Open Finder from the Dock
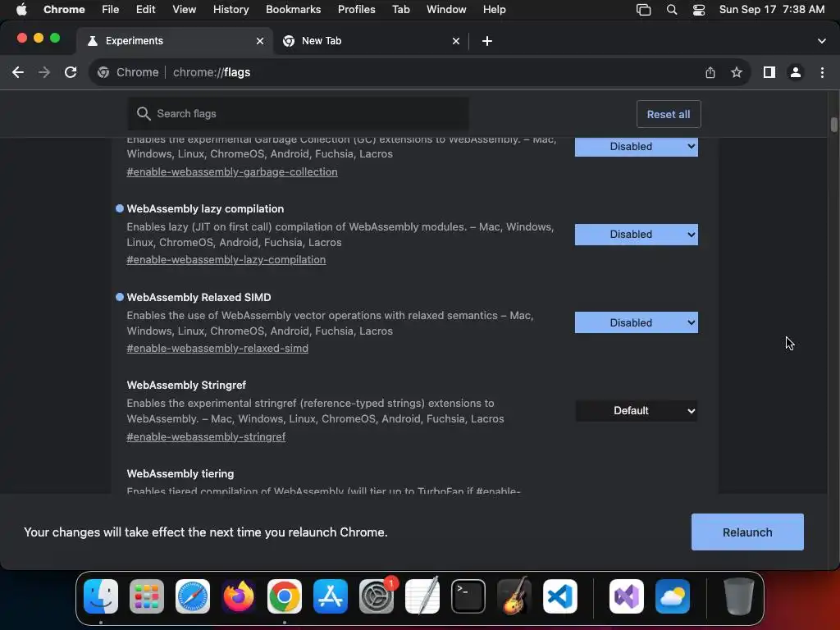Screen dimensions: 840x630 coord(101,596)
